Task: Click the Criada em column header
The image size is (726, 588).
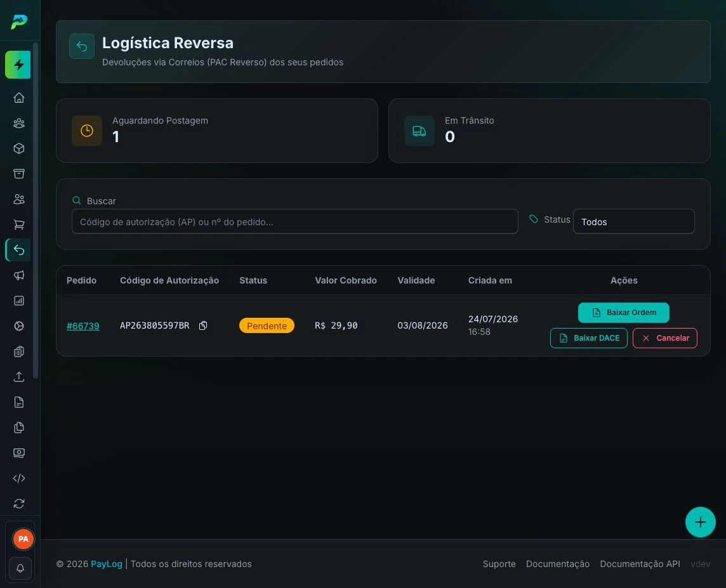Action: pyautogui.click(x=490, y=280)
